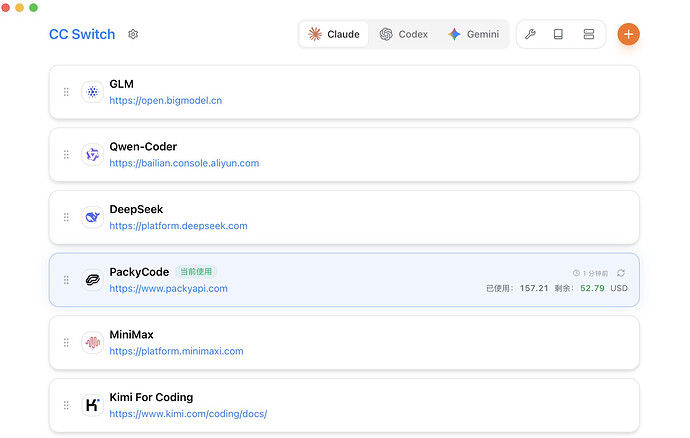Image resolution: width=690 pixels, height=438 pixels.
Task: Click the DeepSeek whale logo
Action: pos(92,217)
